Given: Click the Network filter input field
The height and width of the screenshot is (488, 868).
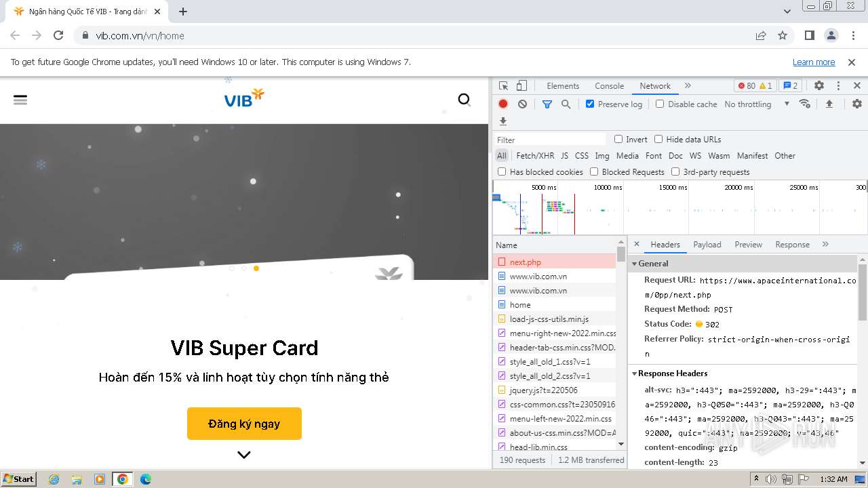Looking at the screenshot, I should pos(550,140).
